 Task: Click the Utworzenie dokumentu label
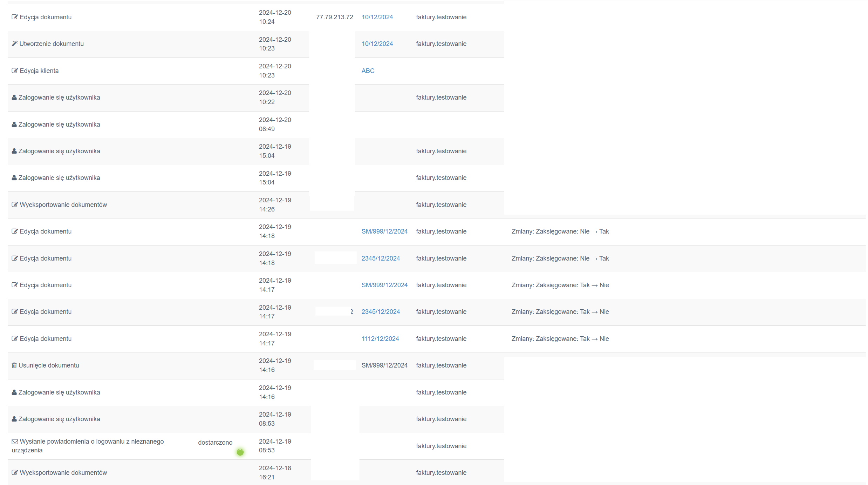52,44
